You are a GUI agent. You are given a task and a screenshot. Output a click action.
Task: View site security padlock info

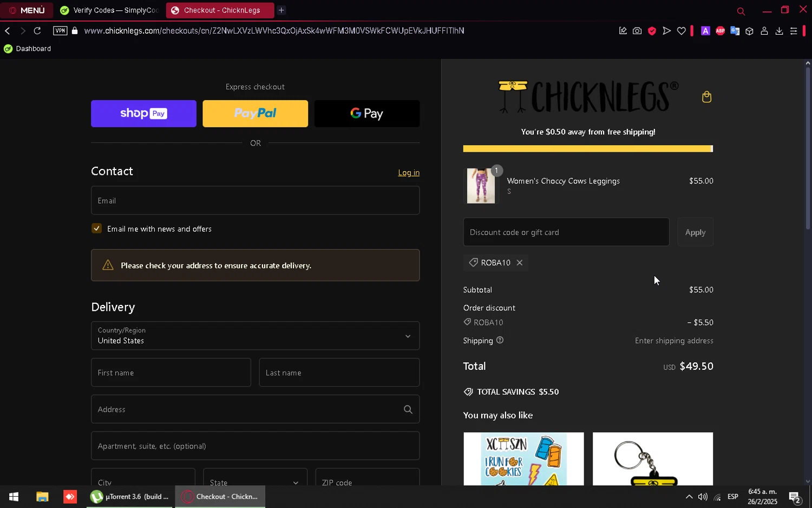(x=75, y=31)
